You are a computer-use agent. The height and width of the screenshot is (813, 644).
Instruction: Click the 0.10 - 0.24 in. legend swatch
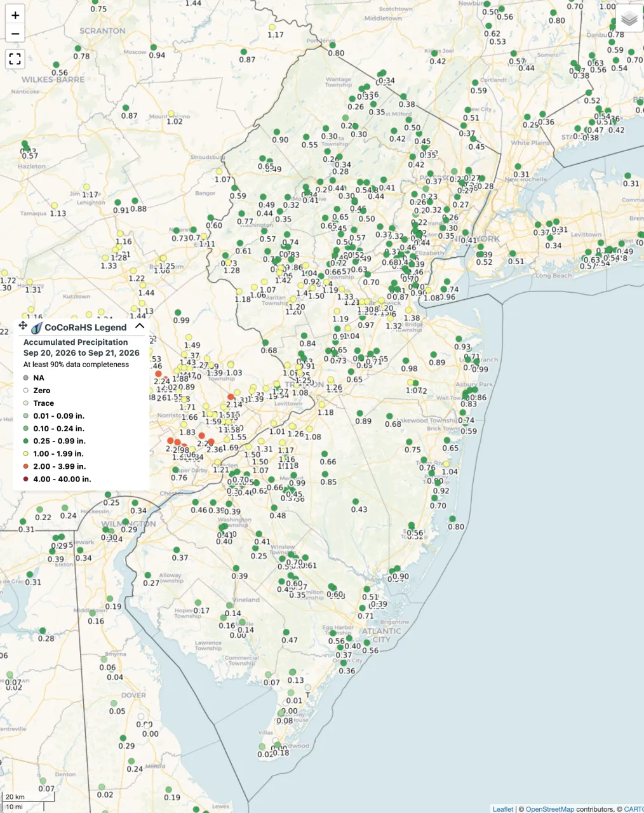(x=26, y=429)
